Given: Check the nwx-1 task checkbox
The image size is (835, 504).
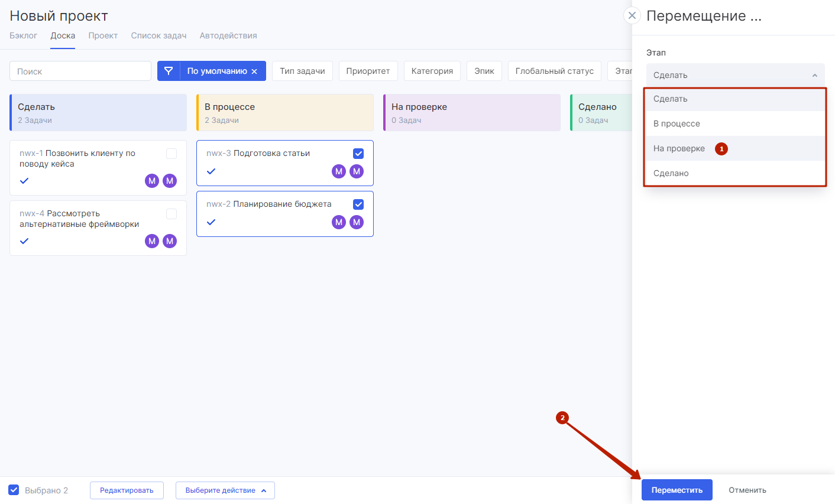Looking at the screenshot, I should (171, 154).
